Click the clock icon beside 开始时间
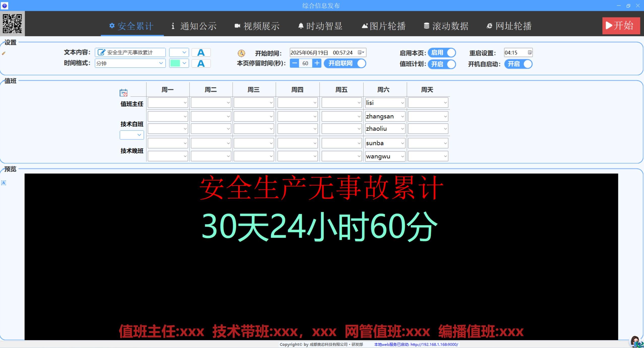 tap(241, 53)
